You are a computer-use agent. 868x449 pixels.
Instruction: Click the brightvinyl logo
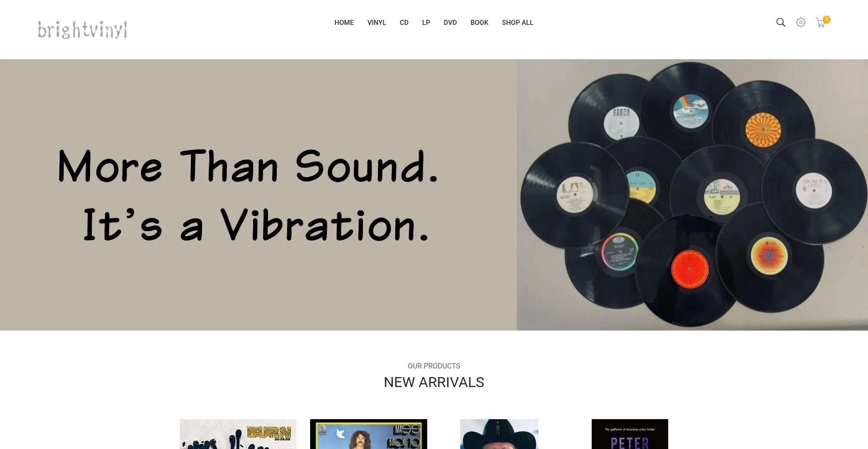coord(82,29)
